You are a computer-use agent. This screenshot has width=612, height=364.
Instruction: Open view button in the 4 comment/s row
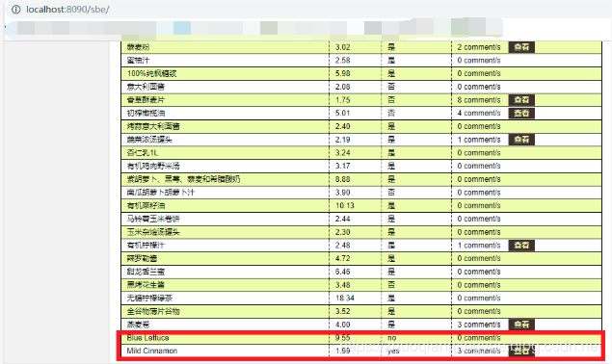[521, 113]
